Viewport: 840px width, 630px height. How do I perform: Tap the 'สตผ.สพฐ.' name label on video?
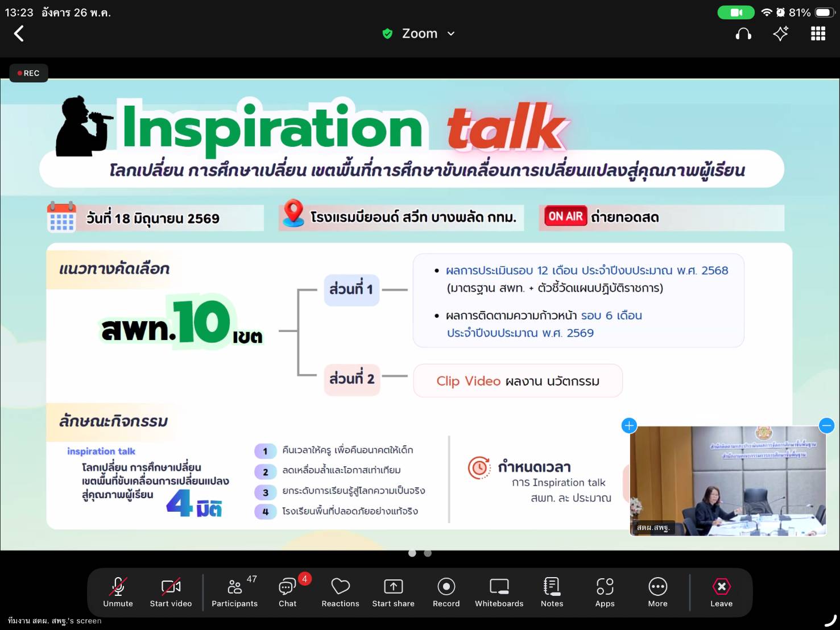(x=653, y=528)
